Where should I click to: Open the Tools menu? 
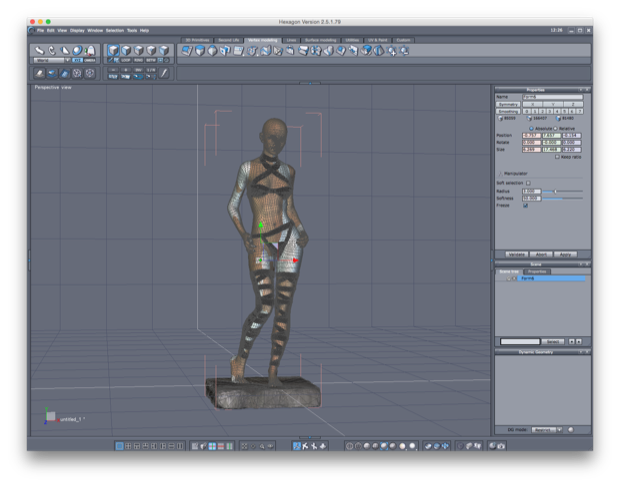[x=132, y=30]
